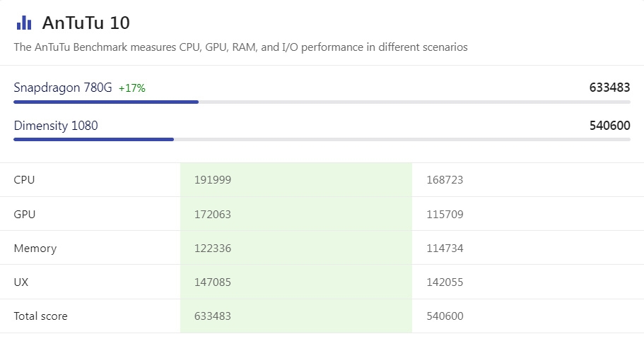Viewport: 644px width, 341px height.
Task: Click the Snapdragon GPU score 172063
Action: coord(213,214)
